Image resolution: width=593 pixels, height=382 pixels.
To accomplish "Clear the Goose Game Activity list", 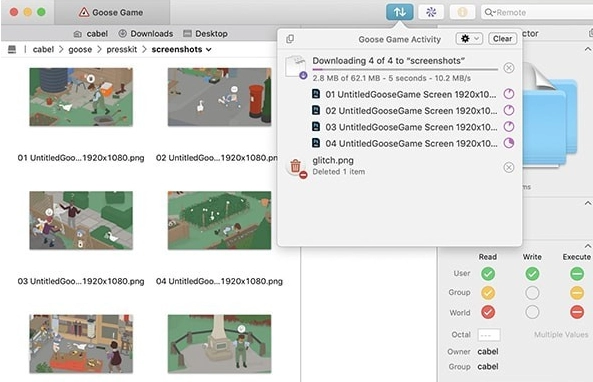I will pyautogui.click(x=502, y=39).
